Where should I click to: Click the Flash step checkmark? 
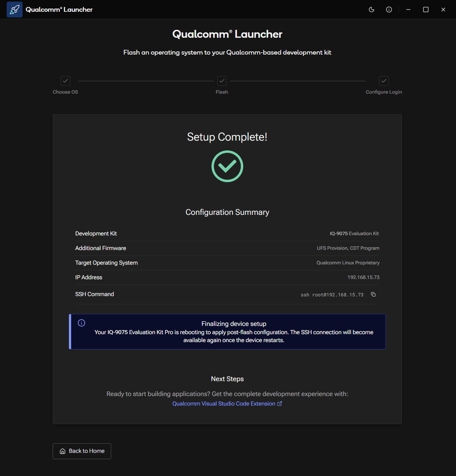coord(222,81)
